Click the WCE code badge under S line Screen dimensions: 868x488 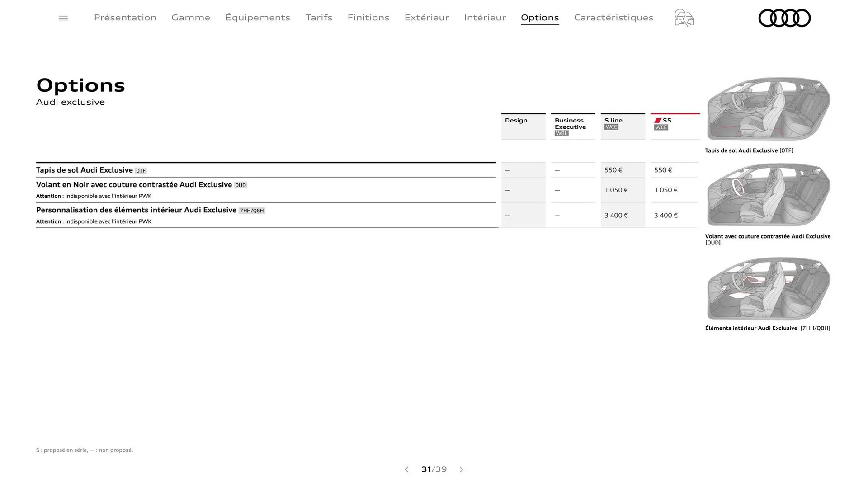[x=611, y=127]
